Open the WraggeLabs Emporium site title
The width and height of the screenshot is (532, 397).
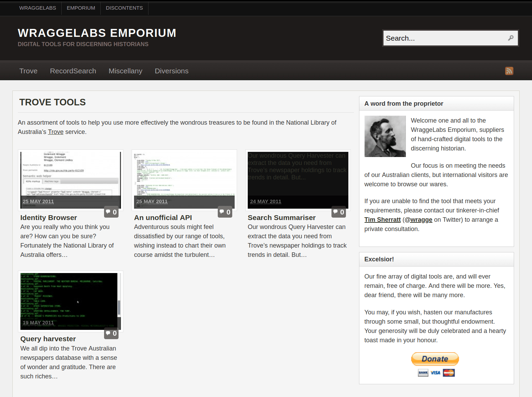pyautogui.click(x=97, y=33)
